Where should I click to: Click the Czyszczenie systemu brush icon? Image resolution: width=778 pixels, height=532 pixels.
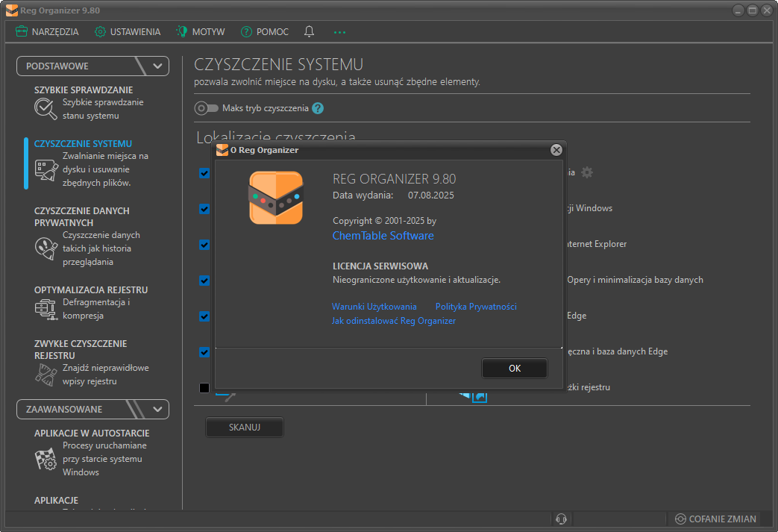(x=46, y=170)
